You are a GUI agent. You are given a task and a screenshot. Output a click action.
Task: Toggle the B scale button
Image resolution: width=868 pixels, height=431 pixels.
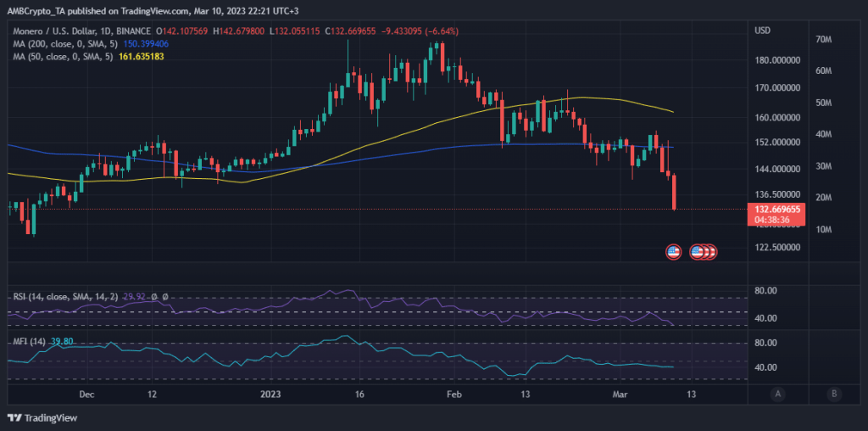tap(835, 394)
